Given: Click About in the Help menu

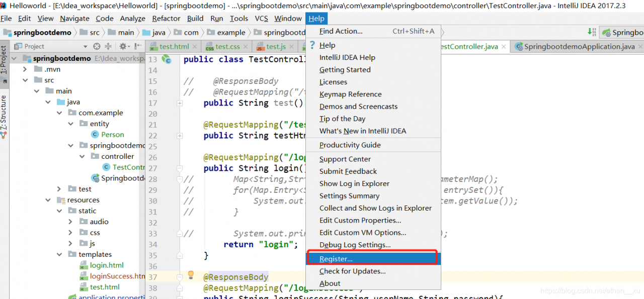Looking at the screenshot, I should (x=373, y=283).
